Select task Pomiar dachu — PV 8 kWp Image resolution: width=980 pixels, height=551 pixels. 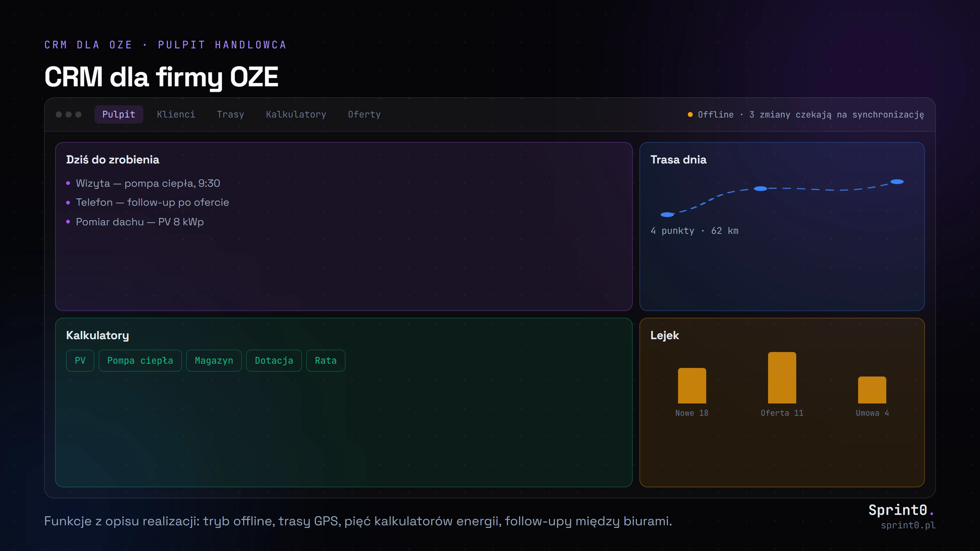tap(140, 222)
